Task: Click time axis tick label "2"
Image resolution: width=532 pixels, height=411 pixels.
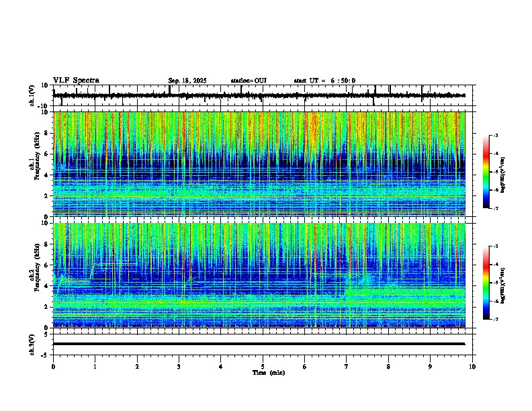Action: [x=137, y=367]
